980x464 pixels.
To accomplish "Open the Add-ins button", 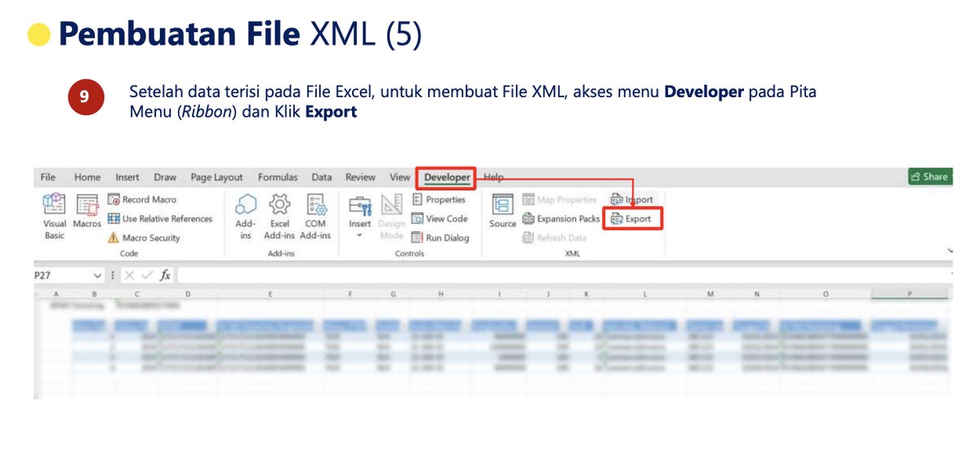I will click(246, 216).
